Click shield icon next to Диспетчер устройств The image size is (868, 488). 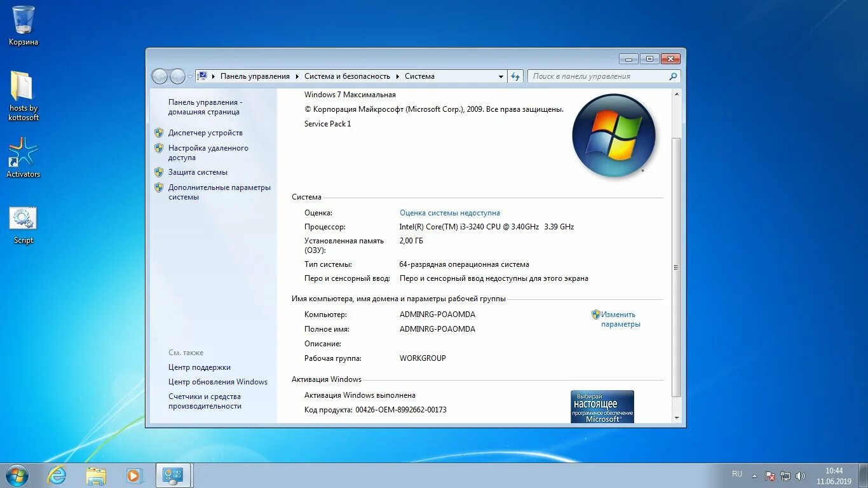[159, 133]
